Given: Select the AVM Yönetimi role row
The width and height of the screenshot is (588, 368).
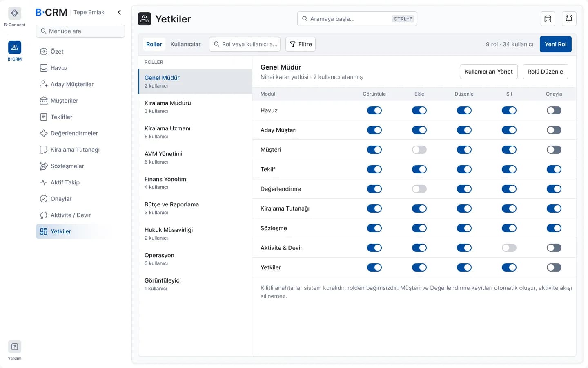Looking at the screenshot, I should [x=195, y=157].
